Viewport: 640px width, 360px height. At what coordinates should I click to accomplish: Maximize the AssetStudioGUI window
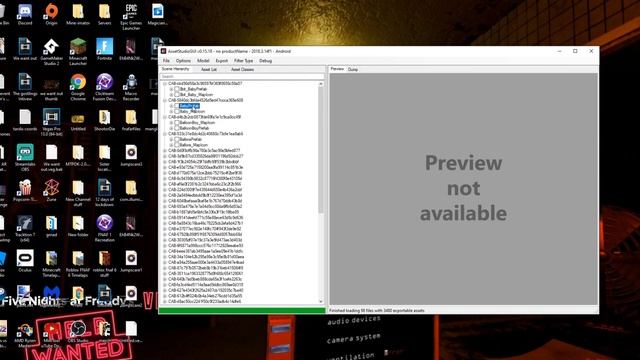click(x=575, y=51)
